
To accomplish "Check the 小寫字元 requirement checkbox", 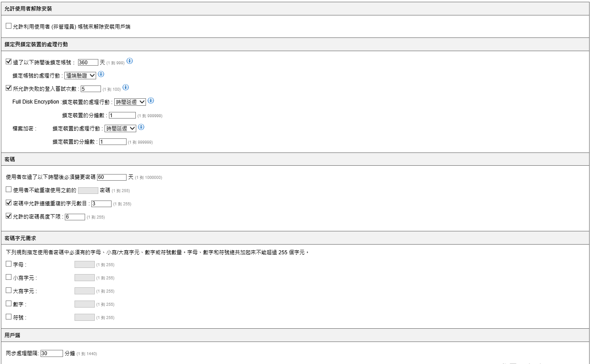I will pyautogui.click(x=9, y=278).
